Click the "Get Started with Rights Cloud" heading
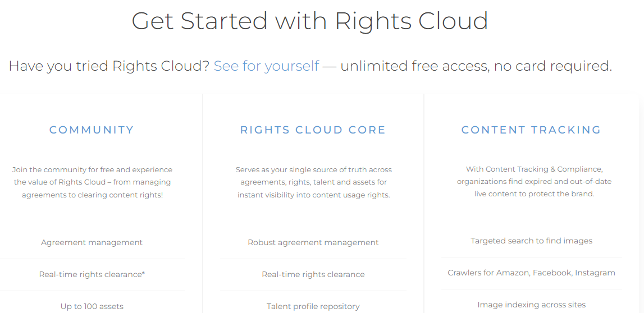Viewport: 644px width, 313px height. point(309,21)
